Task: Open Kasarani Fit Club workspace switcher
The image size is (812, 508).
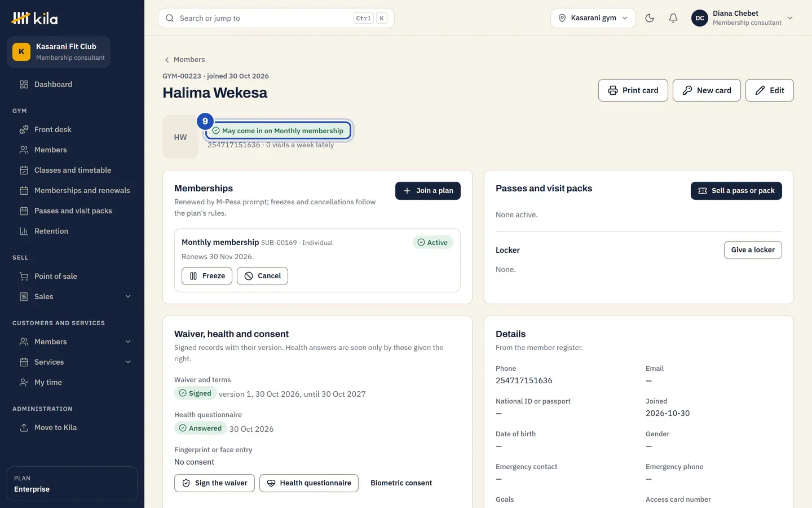Action: click(59, 52)
